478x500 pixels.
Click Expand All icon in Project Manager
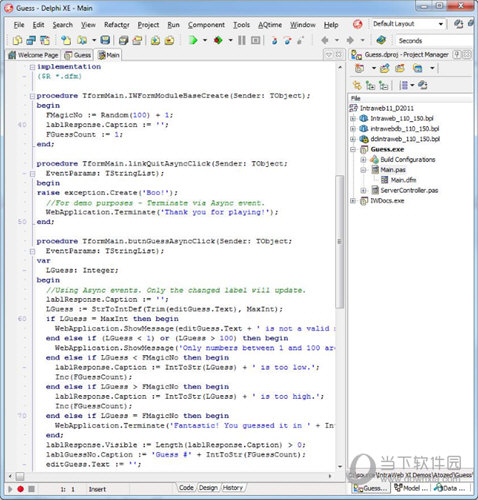[370, 85]
